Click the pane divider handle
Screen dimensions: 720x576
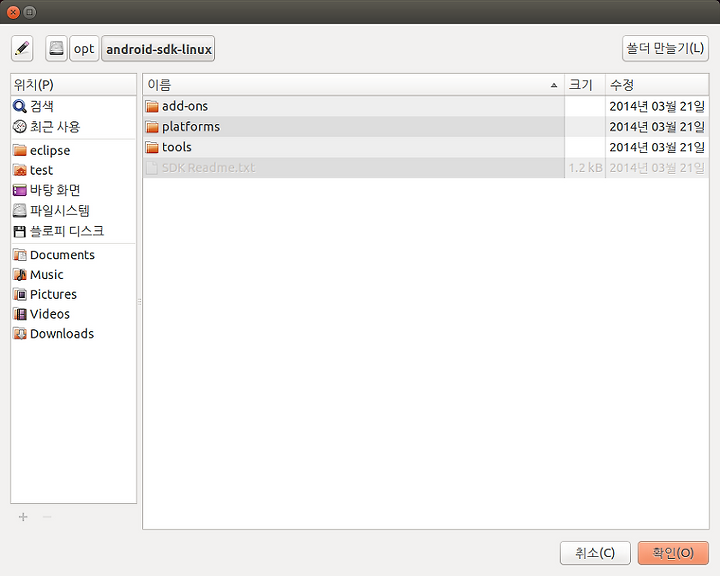pos(139,302)
